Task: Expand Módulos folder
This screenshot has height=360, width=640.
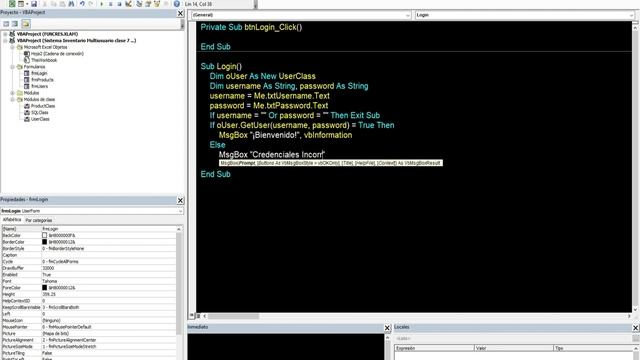Action: [12, 93]
